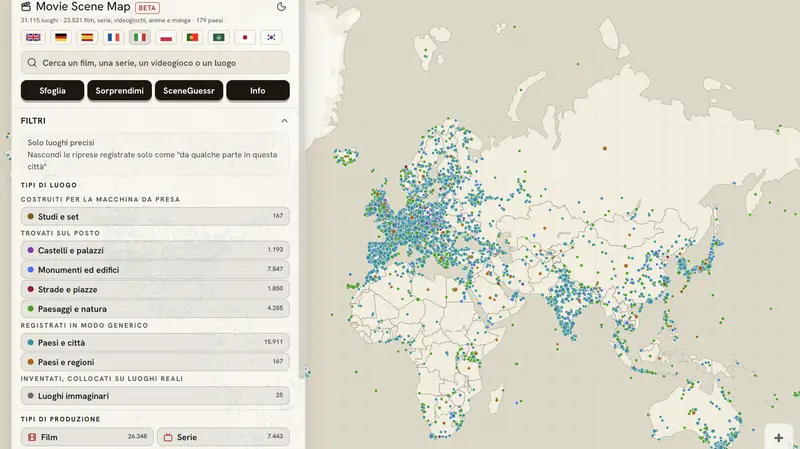Switch to the Japanese flag language

(x=245, y=37)
